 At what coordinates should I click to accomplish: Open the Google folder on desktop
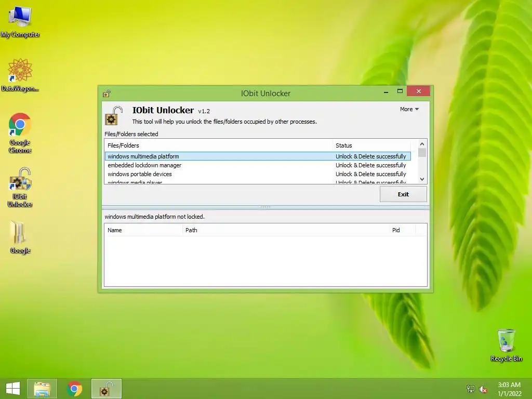pyautogui.click(x=20, y=237)
